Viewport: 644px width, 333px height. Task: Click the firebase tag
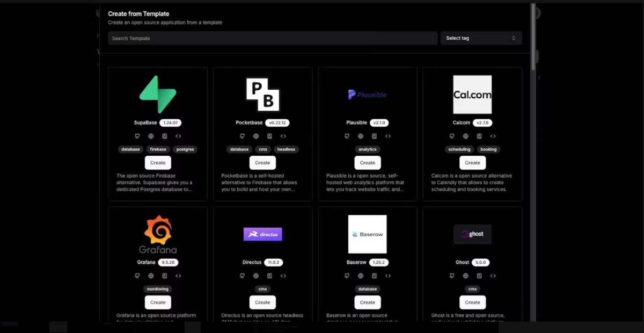(x=158, y=149)
